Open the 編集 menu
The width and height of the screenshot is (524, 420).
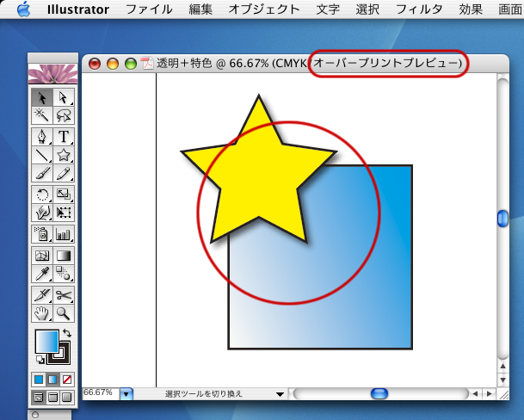200,9
